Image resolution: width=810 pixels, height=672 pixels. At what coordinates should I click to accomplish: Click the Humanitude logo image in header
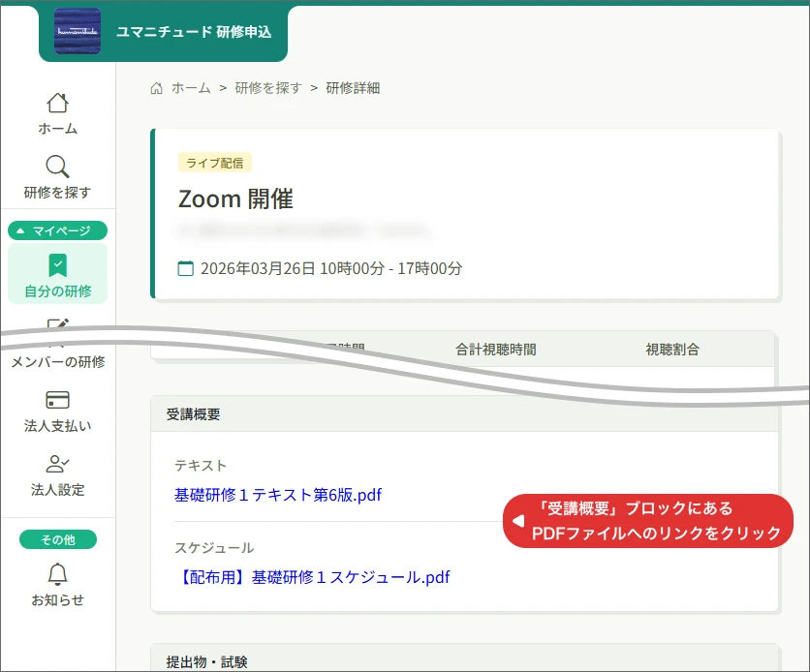coord(77,31)
